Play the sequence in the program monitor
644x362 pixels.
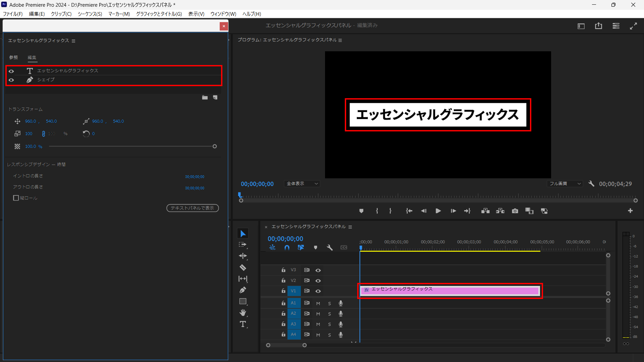tap(438, 211)
